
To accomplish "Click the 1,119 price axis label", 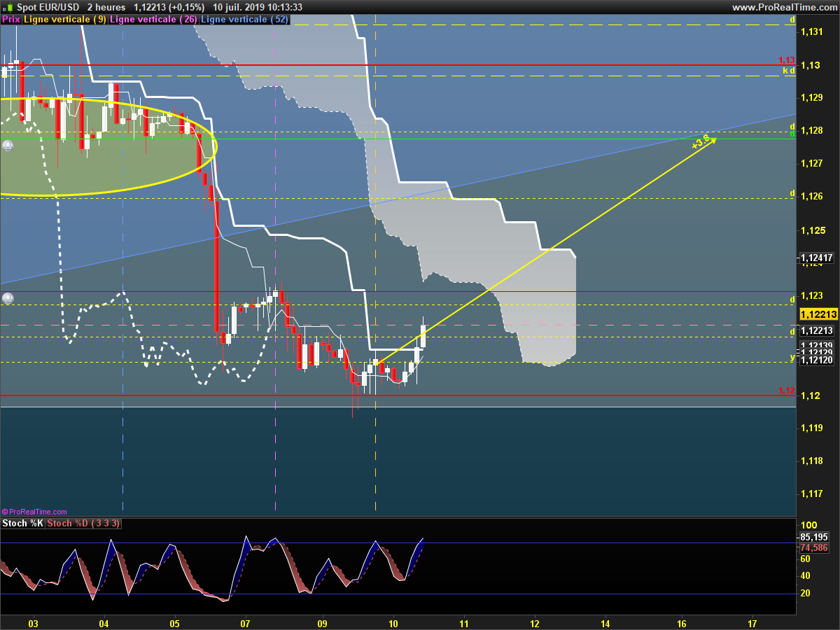I will point(811,428).
